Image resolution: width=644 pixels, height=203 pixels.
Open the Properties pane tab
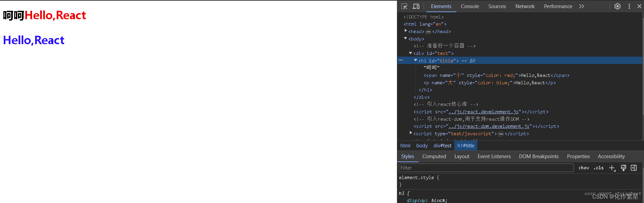pyautogui.click(x=578, y=156)
